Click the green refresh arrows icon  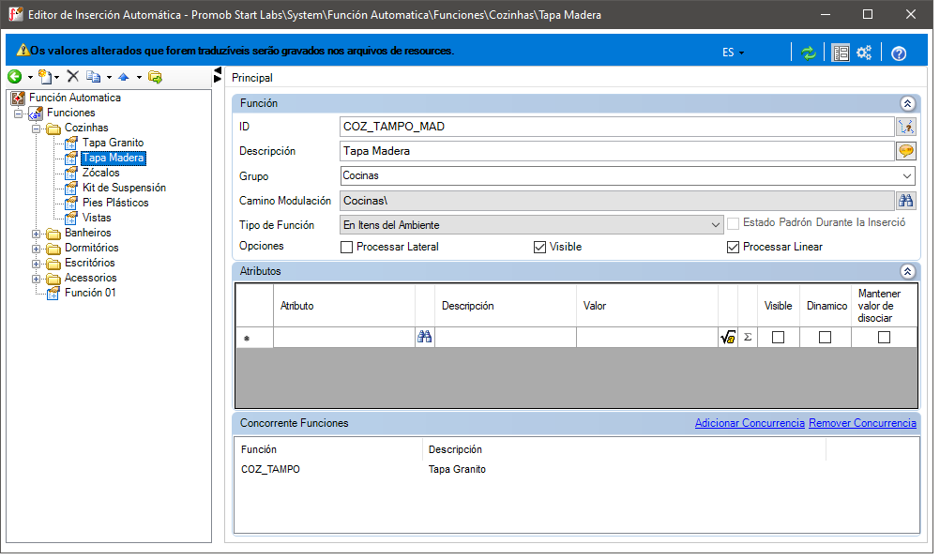click(809, 53)
